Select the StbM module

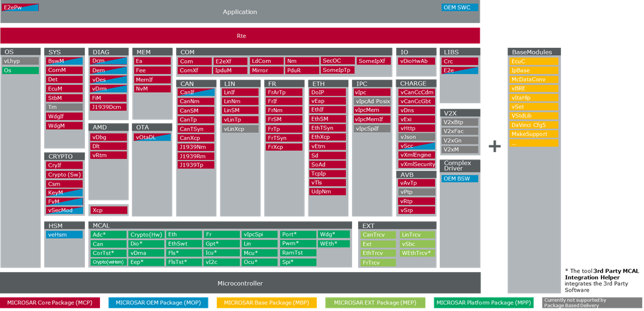click(x=65, y=98)
